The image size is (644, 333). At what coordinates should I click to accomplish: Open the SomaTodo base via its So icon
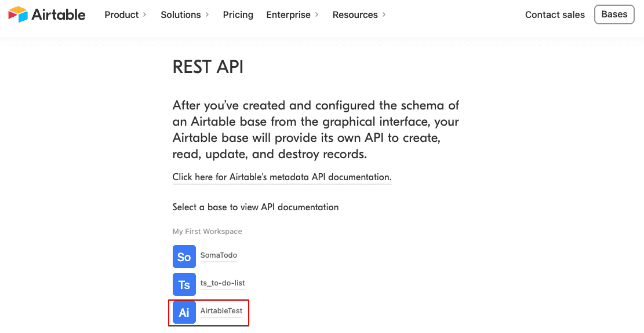pos(184,257)
